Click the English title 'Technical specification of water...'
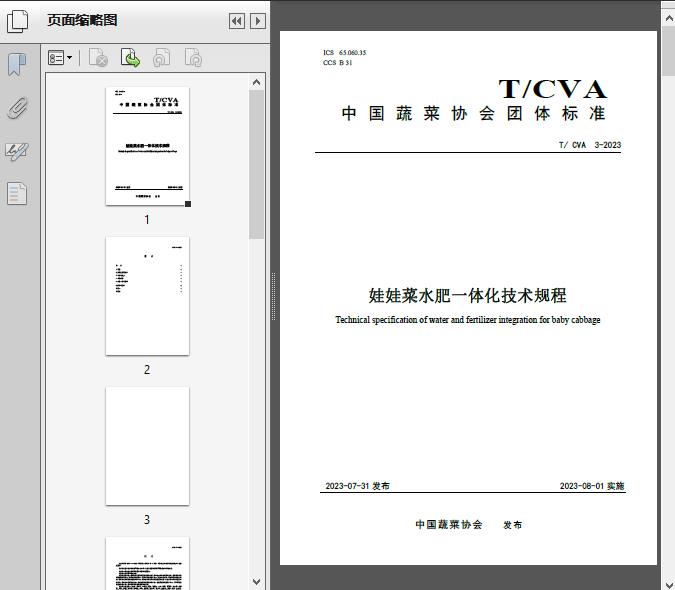Image resolution: width=675 pixels, height=590 pixels. [468, 320]
